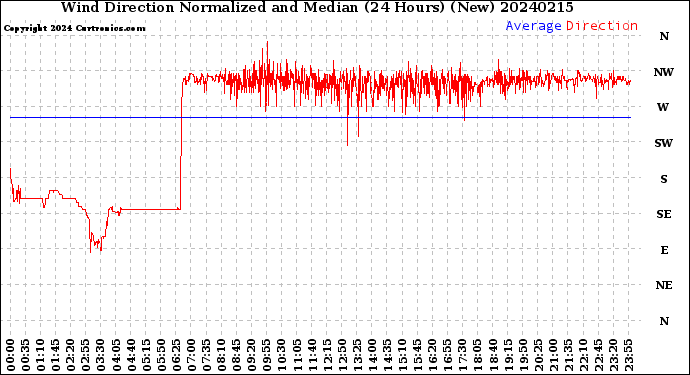Click the S label on the right axis
690x375 pixels.
click(x=664, y=179)
